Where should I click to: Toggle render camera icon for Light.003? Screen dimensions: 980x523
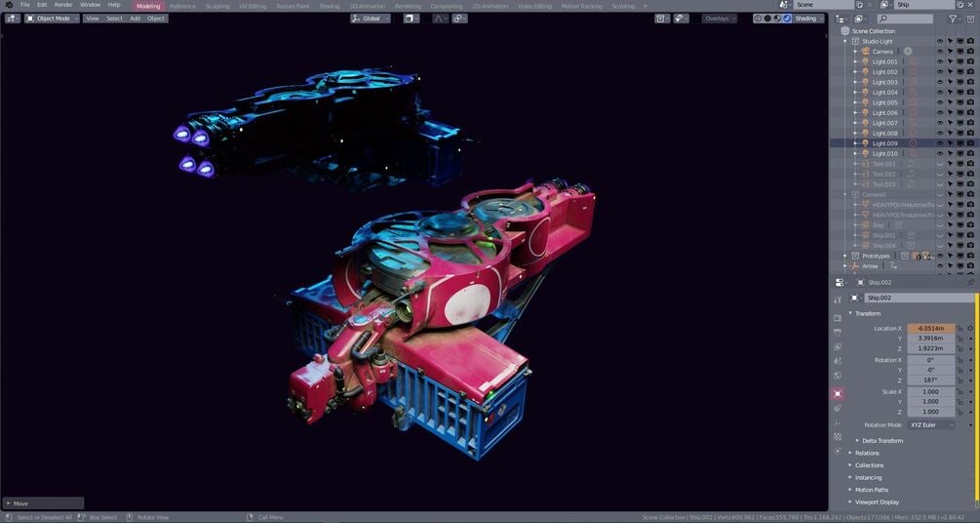(970, 82)
